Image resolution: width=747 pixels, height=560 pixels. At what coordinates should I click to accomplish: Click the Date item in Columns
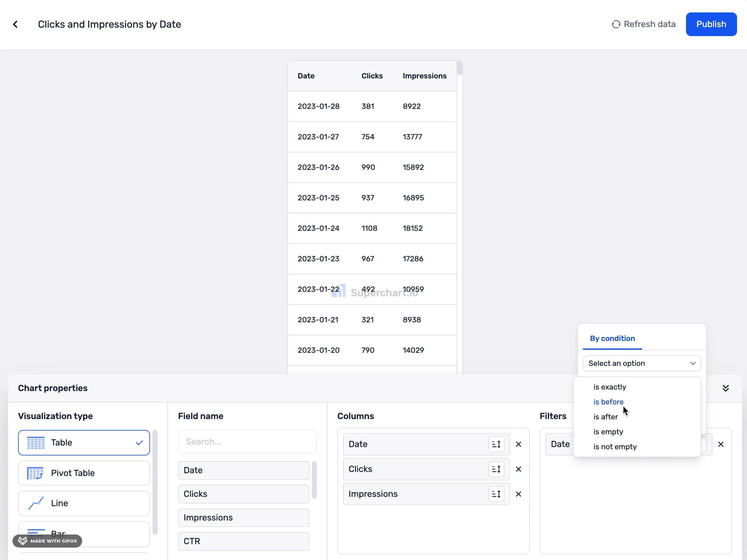click(426, 444)
